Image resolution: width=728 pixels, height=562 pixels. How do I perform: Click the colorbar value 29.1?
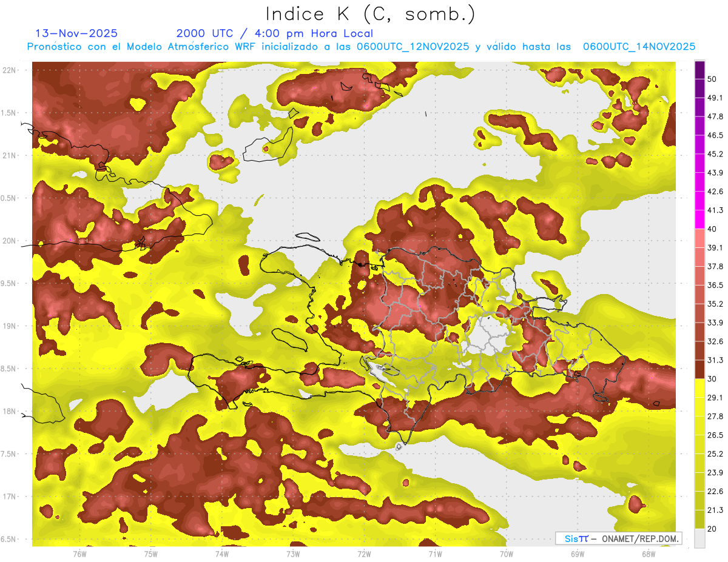pyautogui.click(x=715, y=398)
